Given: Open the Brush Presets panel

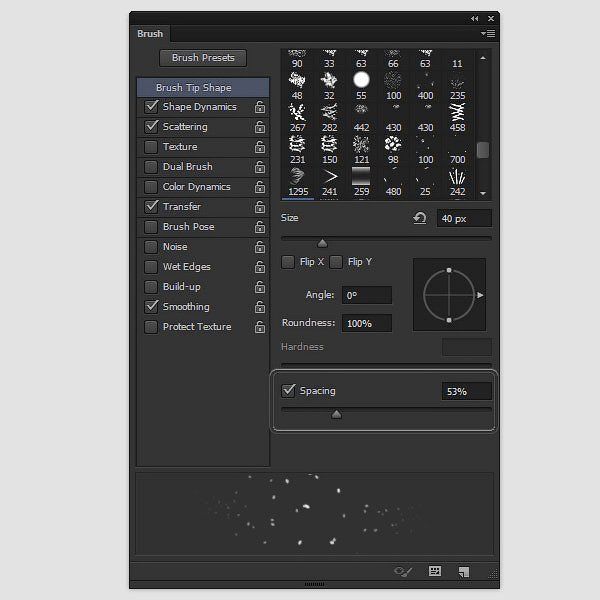Looking at the screenshot, I should [x=203, y=58].
